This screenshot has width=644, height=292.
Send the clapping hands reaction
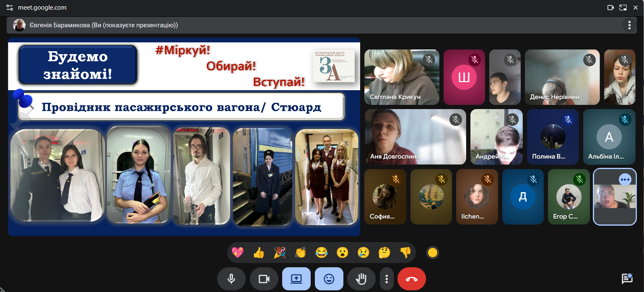[x=301, y=253]
